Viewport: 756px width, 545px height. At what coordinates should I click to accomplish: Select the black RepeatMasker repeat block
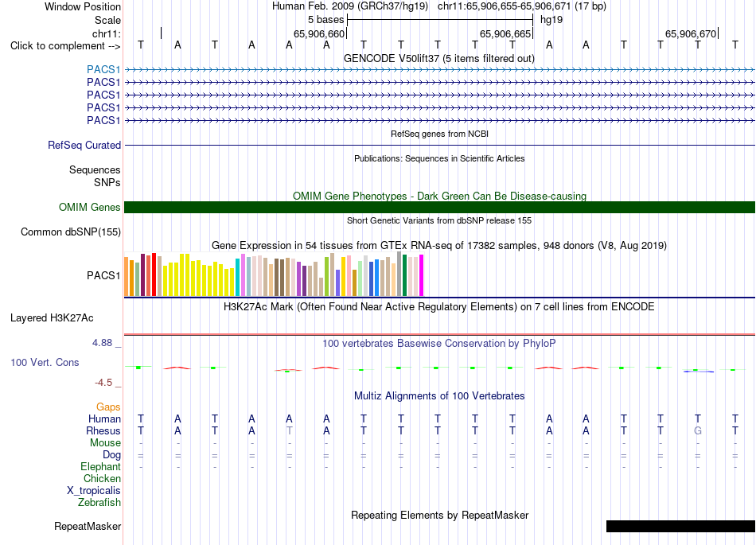point(680,526)
